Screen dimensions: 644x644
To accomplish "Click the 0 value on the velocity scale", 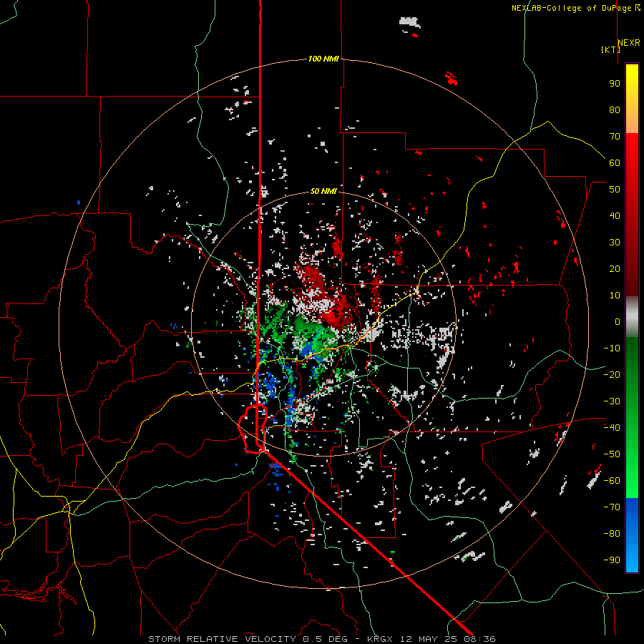I will (x=618, y=322).
